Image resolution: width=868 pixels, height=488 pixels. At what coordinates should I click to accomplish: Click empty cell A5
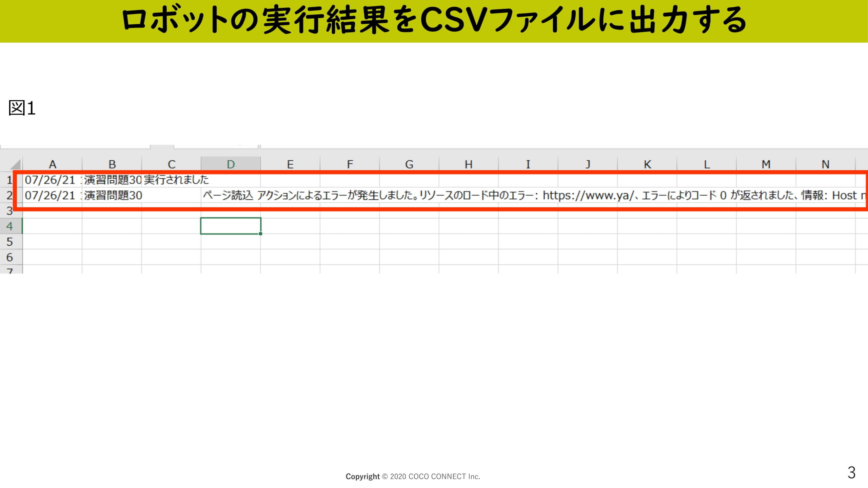[52, 242]
